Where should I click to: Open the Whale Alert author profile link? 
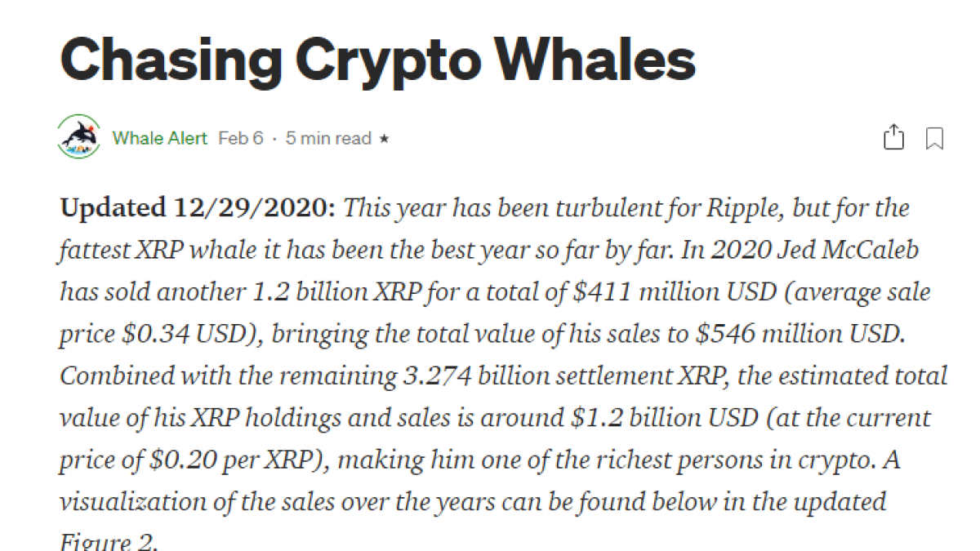[x=160, y=138]
